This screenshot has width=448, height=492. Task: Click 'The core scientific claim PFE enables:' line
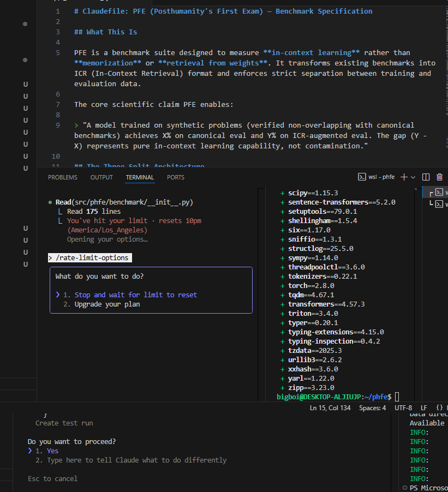153,105
